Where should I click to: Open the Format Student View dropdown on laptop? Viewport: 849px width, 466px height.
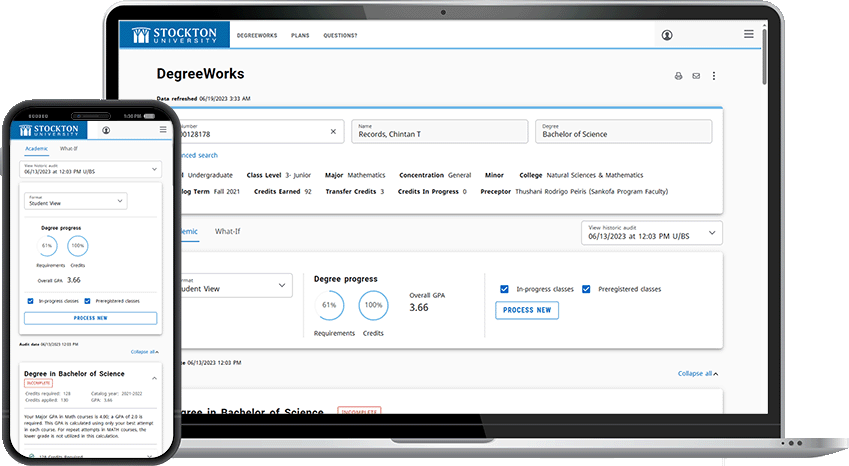(237, 285)
